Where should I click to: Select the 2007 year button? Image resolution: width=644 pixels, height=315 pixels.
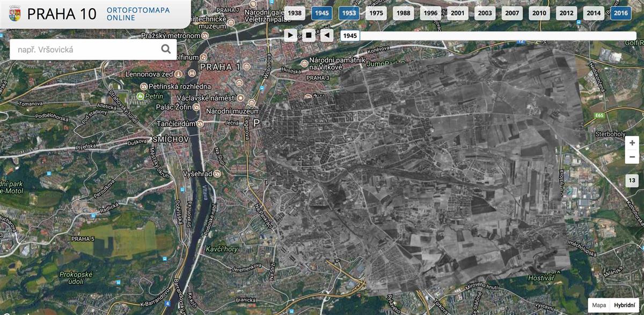(512, 13)
